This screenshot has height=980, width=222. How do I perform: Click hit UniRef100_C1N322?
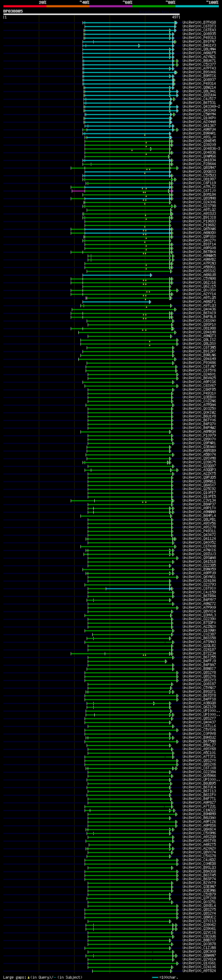(199, 810)
